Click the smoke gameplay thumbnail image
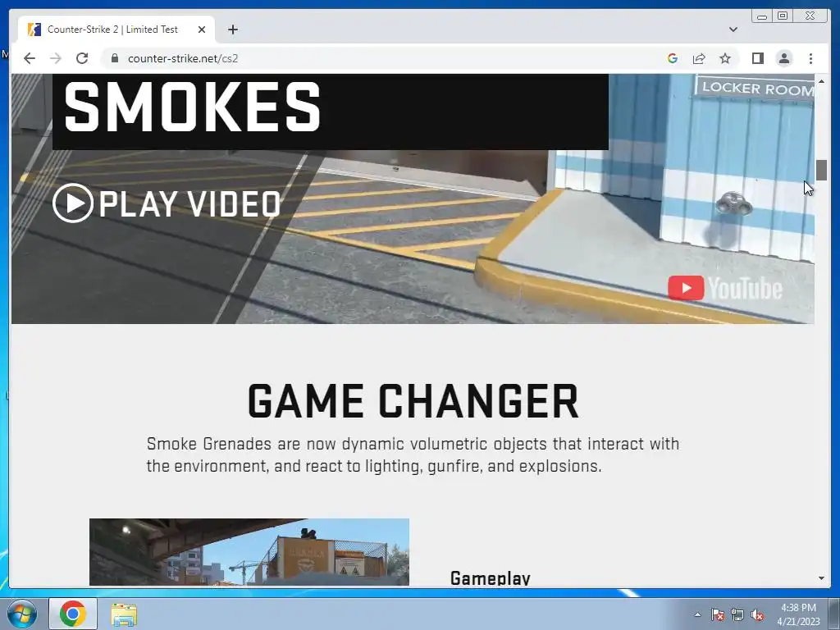840x630 pixels. 249,552
